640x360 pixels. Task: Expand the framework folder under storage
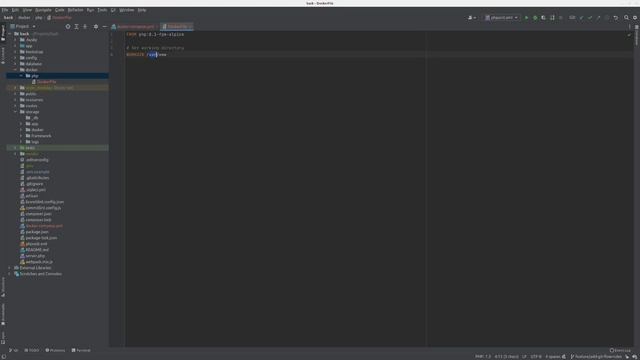(21, 136)
